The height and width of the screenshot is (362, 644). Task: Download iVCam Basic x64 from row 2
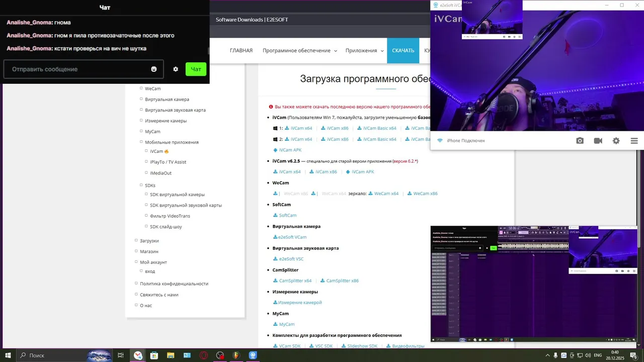[377, 139]
